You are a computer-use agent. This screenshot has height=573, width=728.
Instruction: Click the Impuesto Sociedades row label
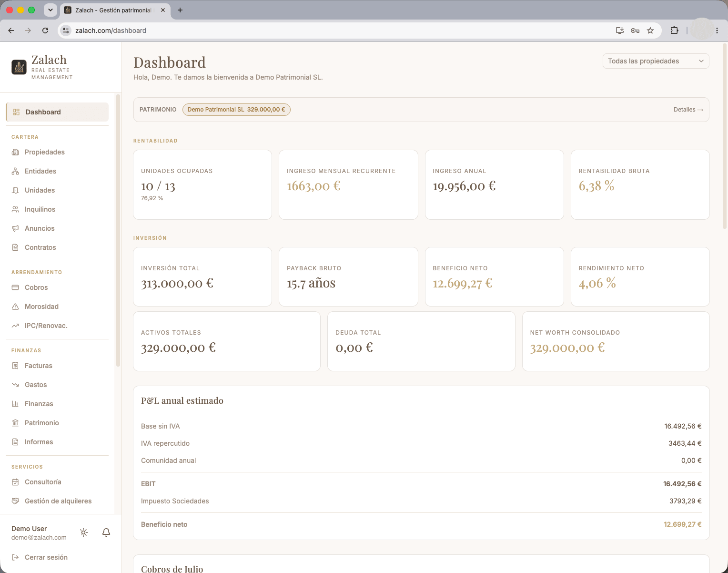[x=175, y=501]
